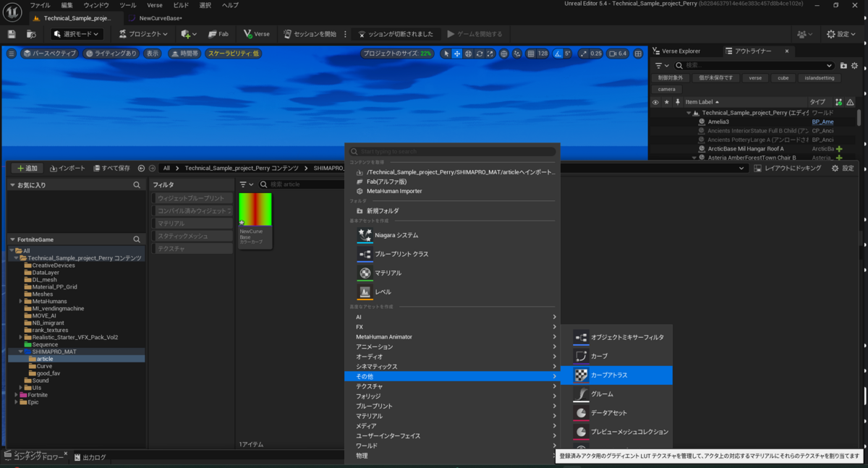Click セッションを開始 button
This screenshot has width=868, height=468.
coord(310,34)
